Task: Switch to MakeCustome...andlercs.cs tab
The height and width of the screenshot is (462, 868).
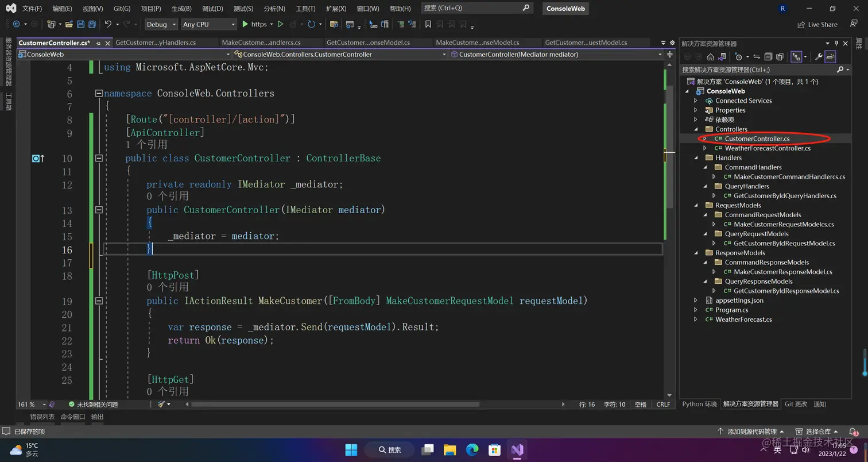Action: [x=261, y=43]
